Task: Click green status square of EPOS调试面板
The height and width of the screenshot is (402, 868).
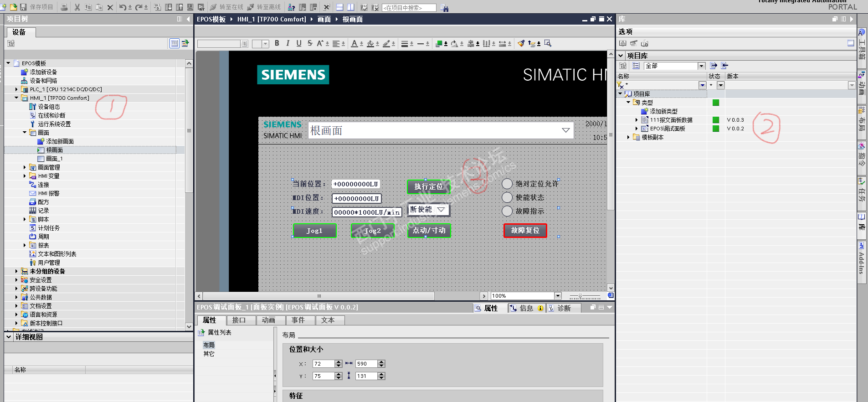Action: [x=716, y=129]
